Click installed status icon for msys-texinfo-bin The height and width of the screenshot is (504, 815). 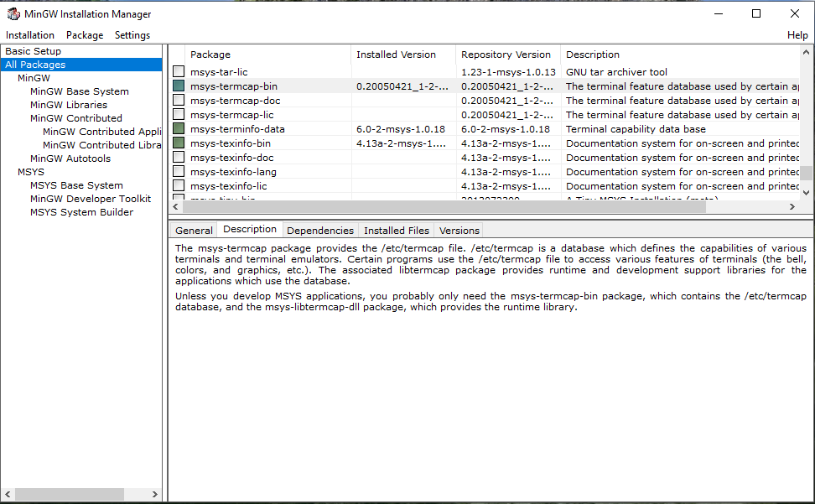179,143
